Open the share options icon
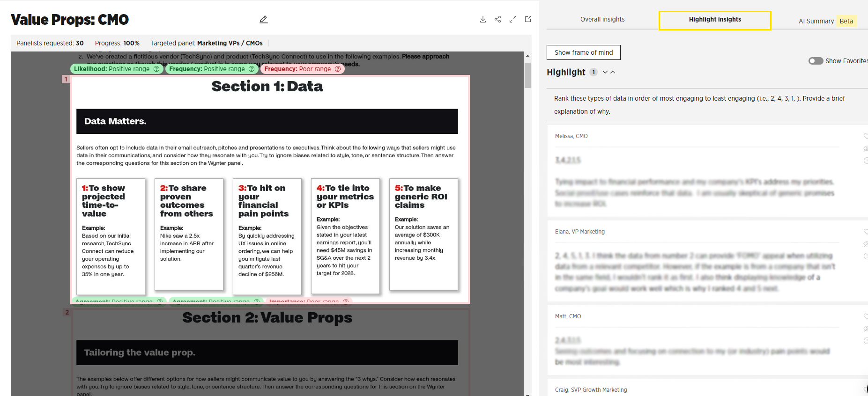Viewport: 868px width, 396px height. pos(498,19)
